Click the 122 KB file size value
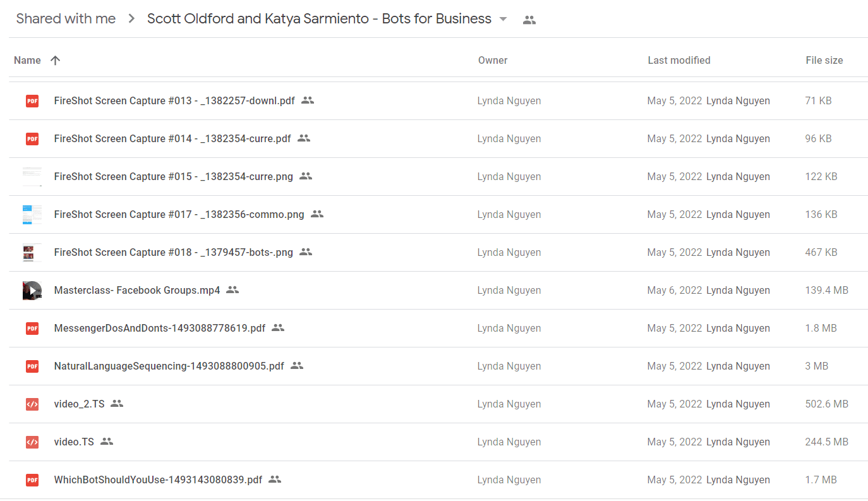This screenshot has height=501, width=868. 821,176
